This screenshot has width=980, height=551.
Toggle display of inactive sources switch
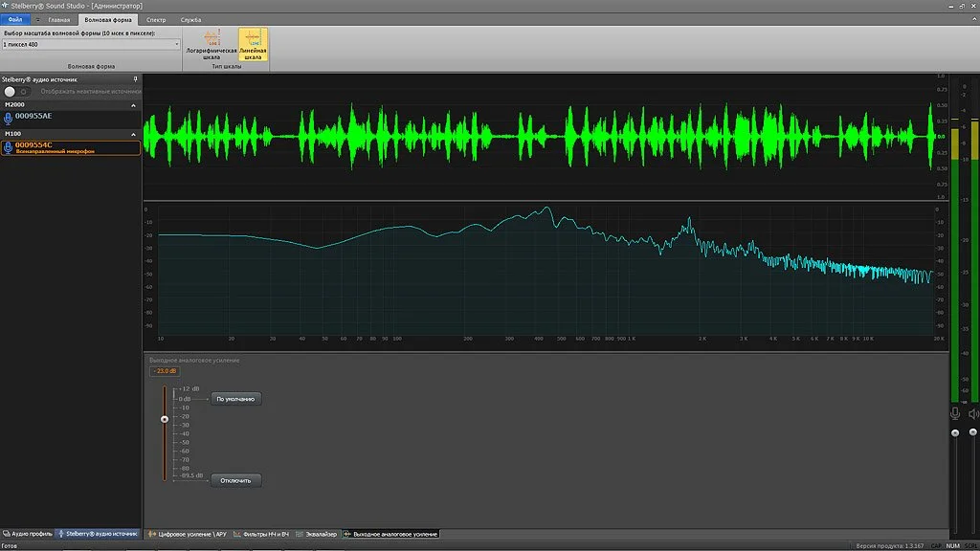[15, 91]
